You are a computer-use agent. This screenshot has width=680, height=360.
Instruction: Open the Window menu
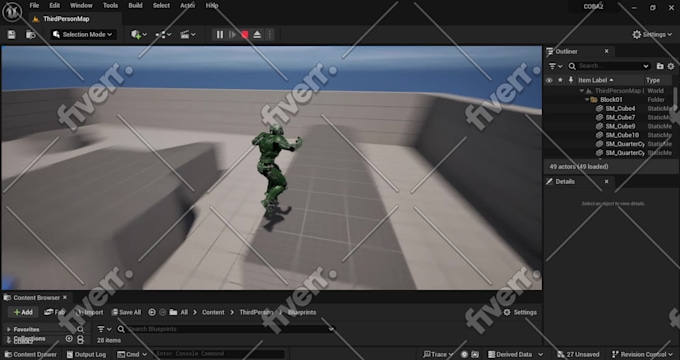pyautogui.click(x=81, y=6)
